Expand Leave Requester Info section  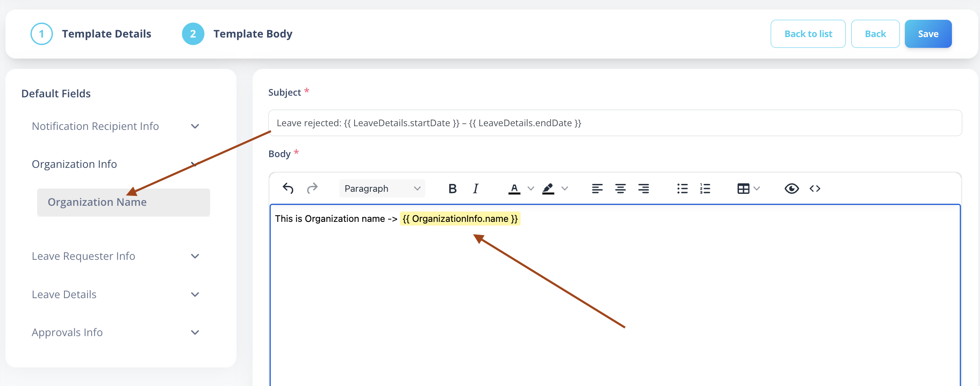click(116, 256)
